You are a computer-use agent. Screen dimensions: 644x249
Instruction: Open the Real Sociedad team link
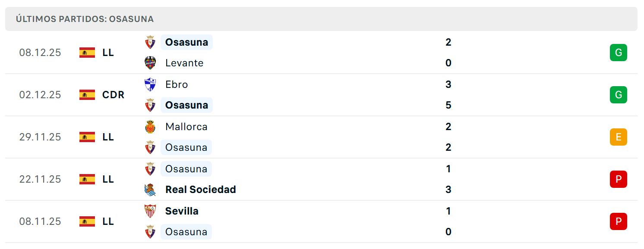[x=201, y=190]
